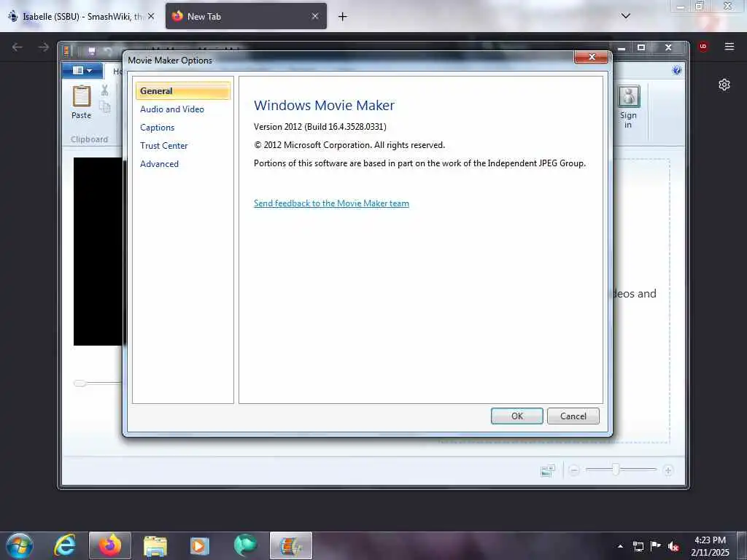Open the list all tabs dropdown
This screenshot has width=747, height=560.
tap(626, 16)
